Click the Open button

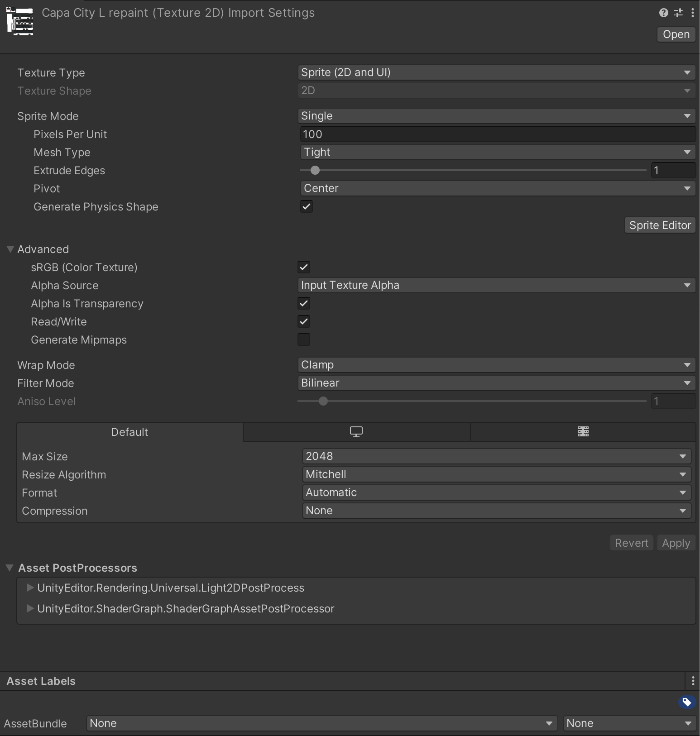[x=676, y=34]
